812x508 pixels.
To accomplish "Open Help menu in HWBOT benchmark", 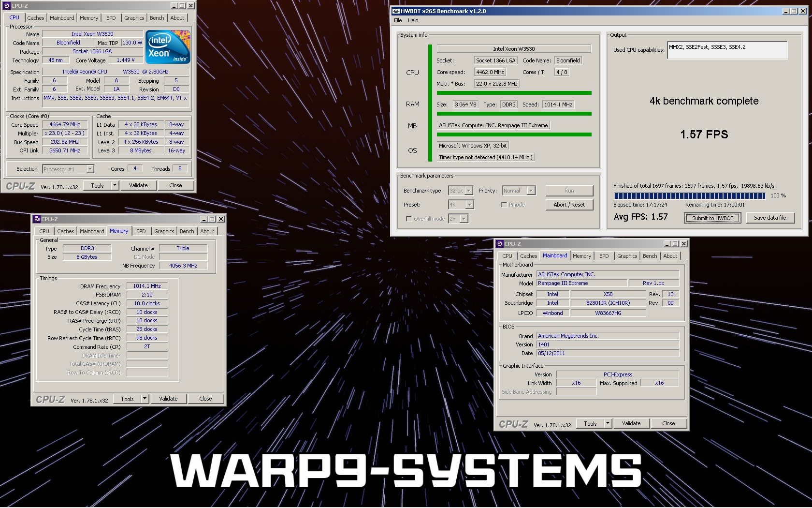I will (413, 20).
